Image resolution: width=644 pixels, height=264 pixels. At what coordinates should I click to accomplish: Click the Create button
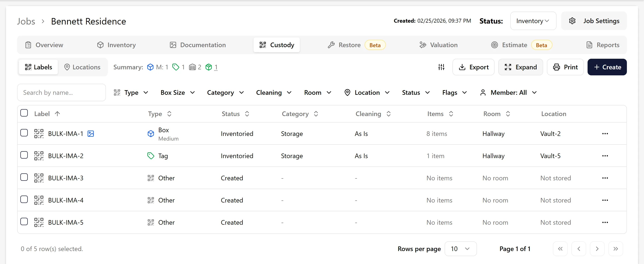click(607, 67)
